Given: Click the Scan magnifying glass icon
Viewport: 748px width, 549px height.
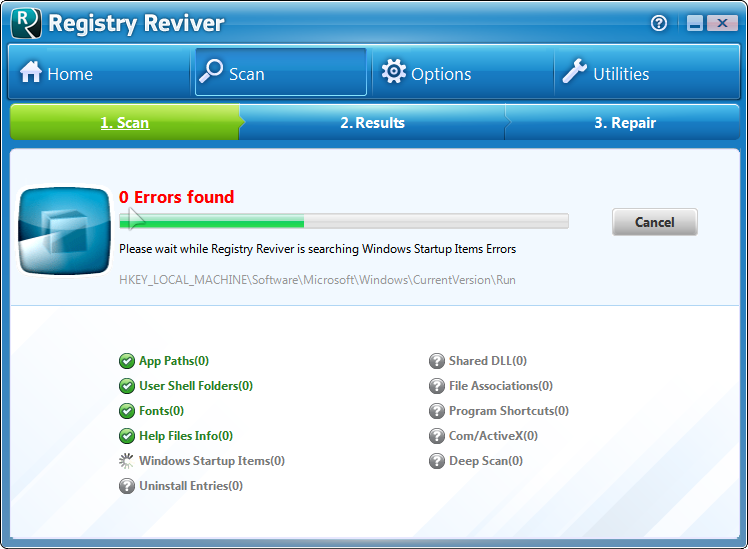Looking at the screenshot, I should tap(211, 72).
